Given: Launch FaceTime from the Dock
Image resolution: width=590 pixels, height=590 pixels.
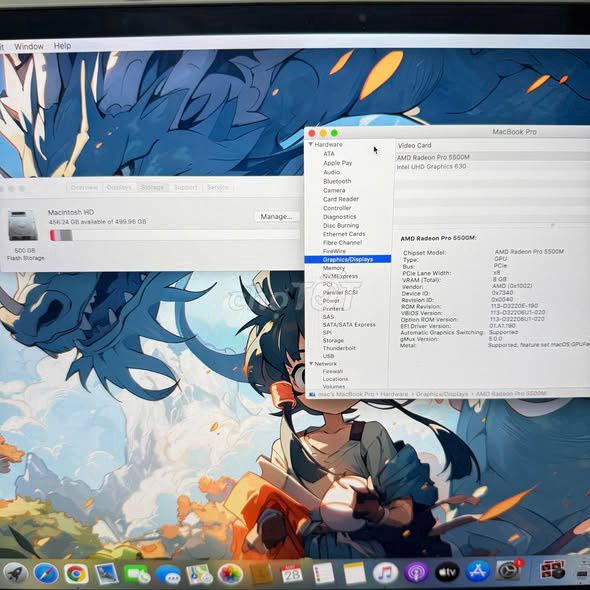Looking at the screenshot, I should (137, 574).
